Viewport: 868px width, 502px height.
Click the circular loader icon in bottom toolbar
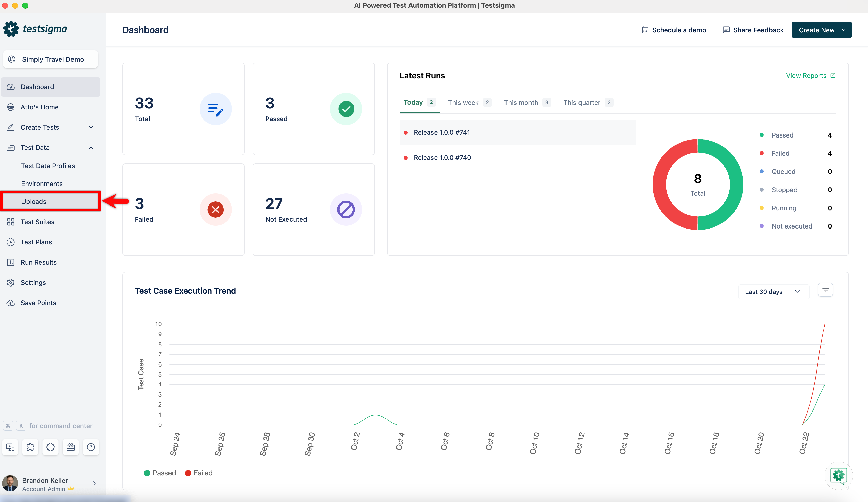pyautogui.click(x=51, y=447)
